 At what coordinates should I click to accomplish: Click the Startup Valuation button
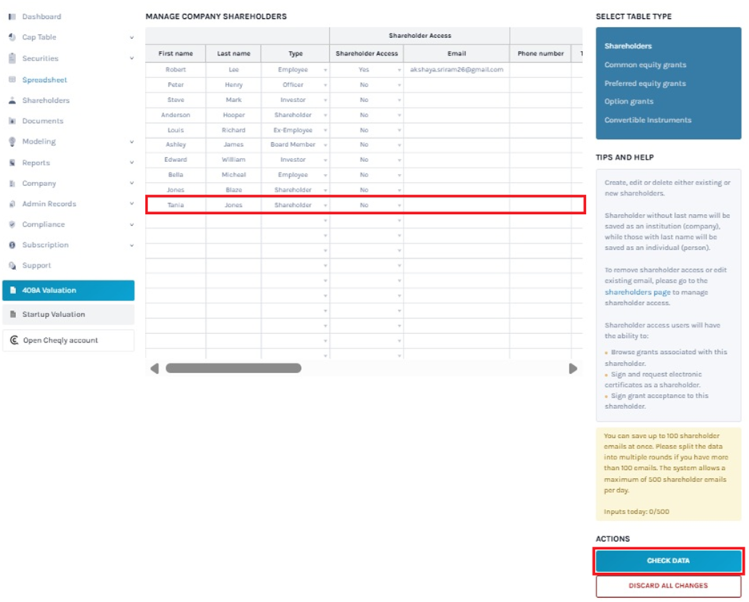[x=68, y=314]
